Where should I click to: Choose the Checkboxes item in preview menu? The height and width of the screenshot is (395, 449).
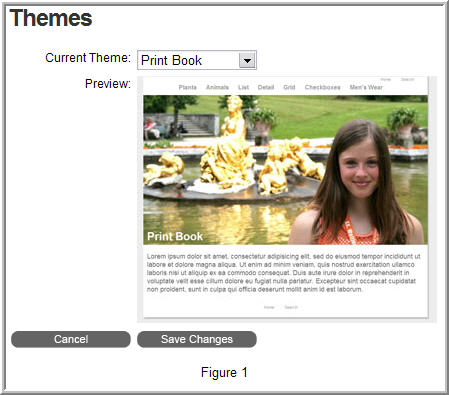click(x=322, y=87)
